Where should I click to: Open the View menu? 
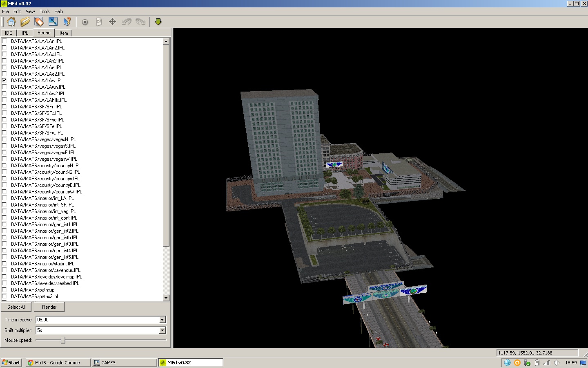pos(30,11)
